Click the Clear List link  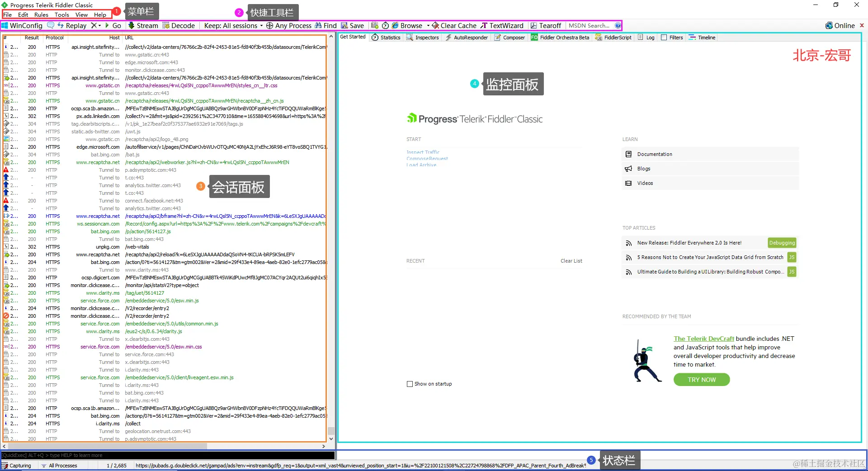[571, 261]
